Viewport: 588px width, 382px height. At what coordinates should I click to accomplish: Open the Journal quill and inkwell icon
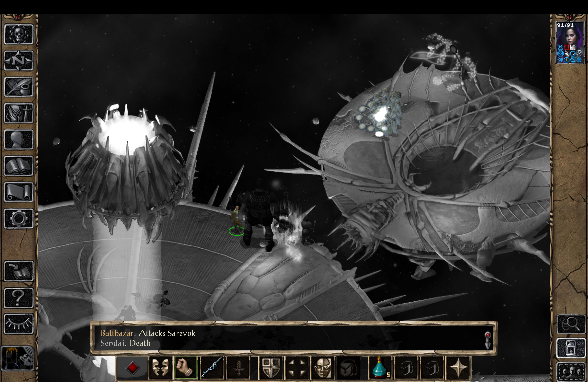(x=19, y=87)
